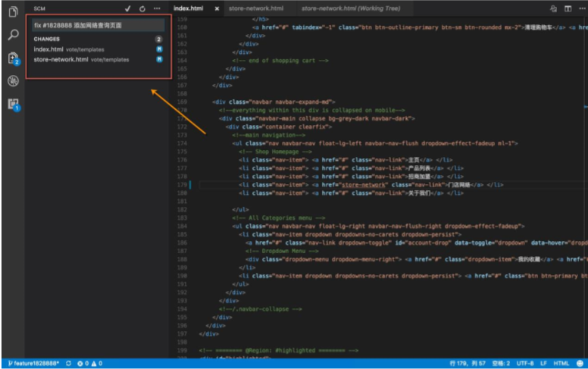Image resolution: width=588 pixels, height=369 pixels.
Task: Click the commit message input field
Action: tap(98, 25)
